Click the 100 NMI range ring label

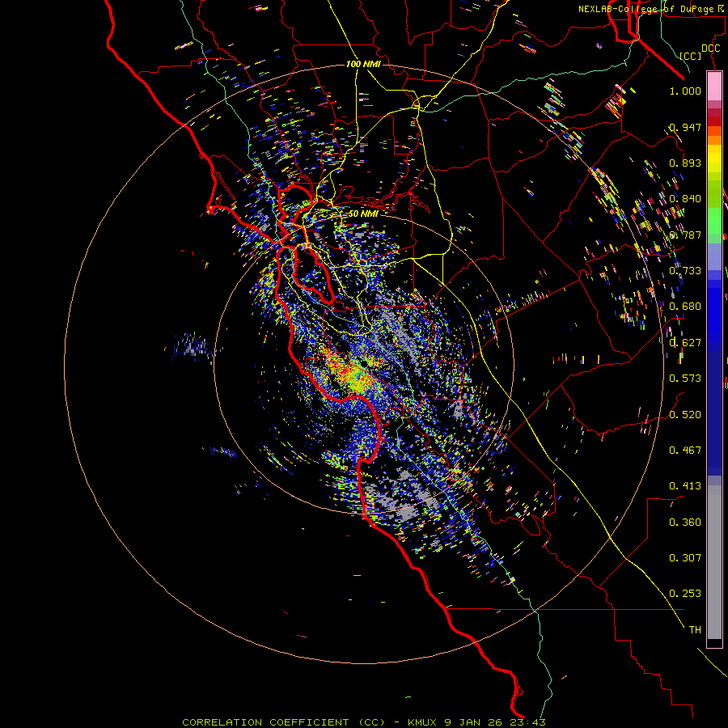click(x=363, y=64)
